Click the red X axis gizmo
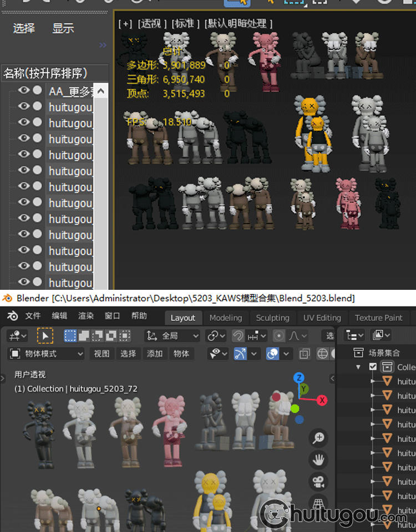Image resolution: width=416 pixels, height=532 pixels. (x=322, y=399)
